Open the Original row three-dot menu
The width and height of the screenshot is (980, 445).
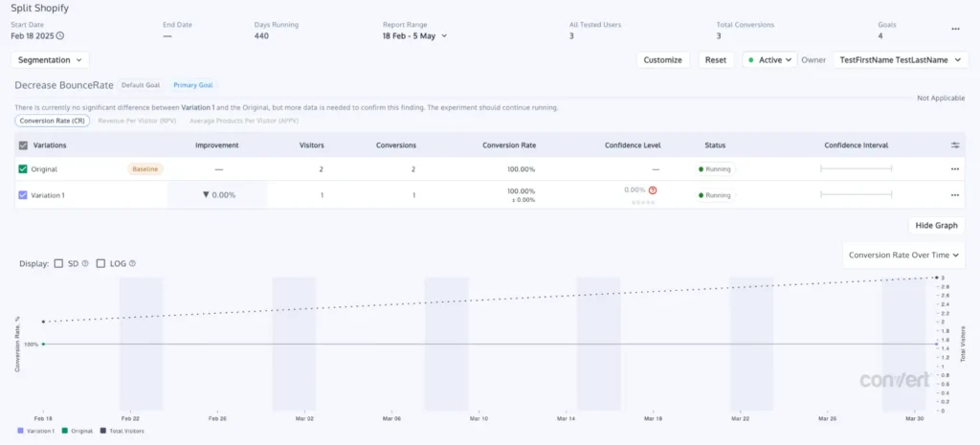(x=955, y=168)
